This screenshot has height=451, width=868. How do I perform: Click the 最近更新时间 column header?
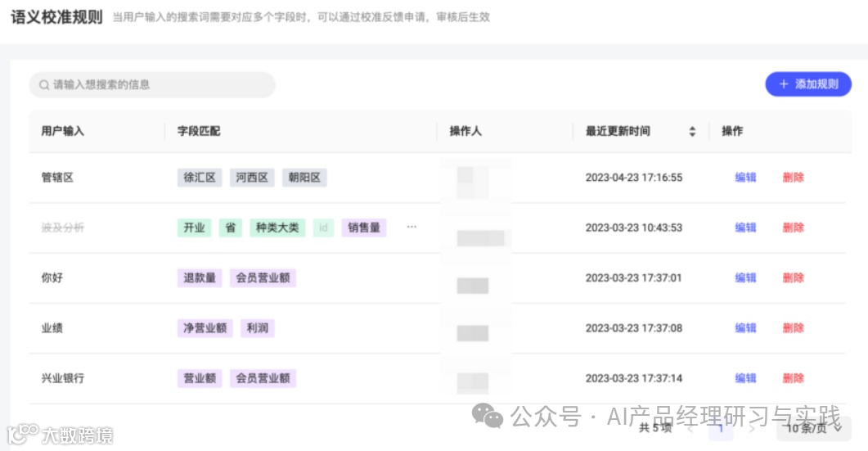coord(618,131)
